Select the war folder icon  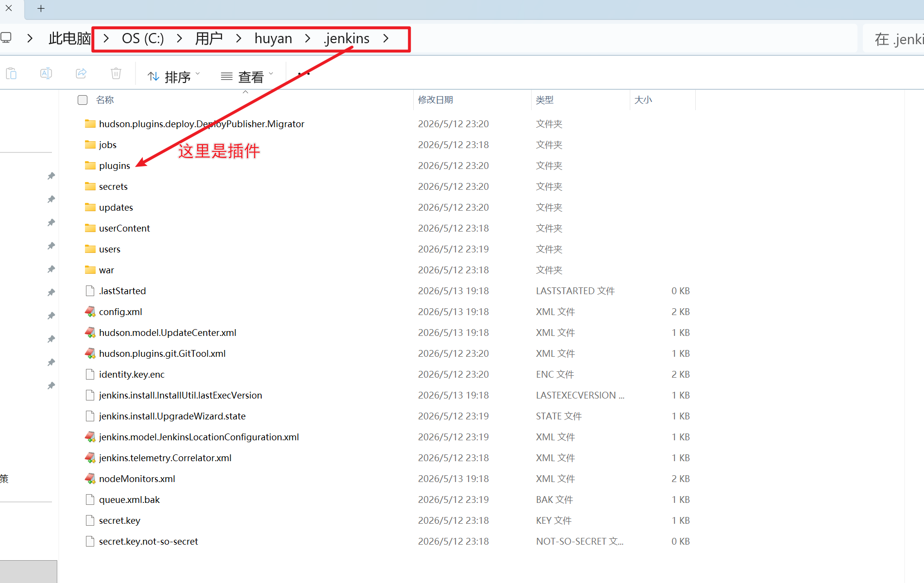pos(90,270)
